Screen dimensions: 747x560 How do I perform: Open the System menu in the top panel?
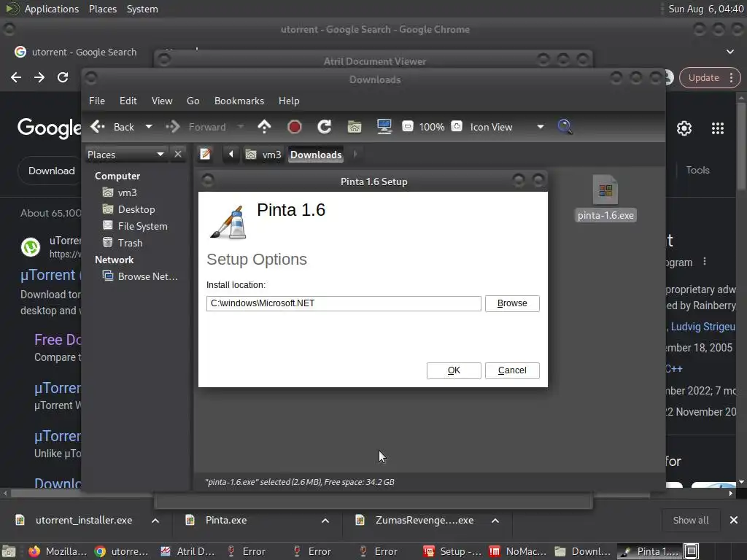[x=142, y=9]
